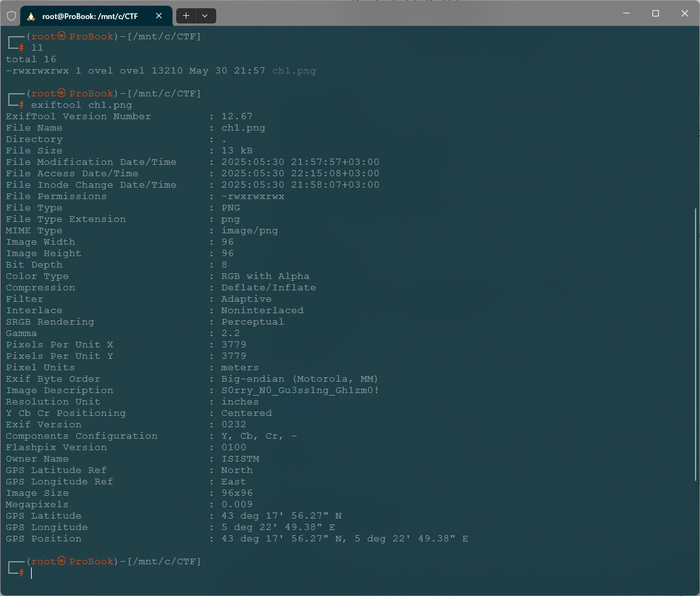Image resolution: width=700 pixels, height=596 pixels.
Task: Click the Gamma value 2.2
Action: pyautogui.click(x=231, y=333)
